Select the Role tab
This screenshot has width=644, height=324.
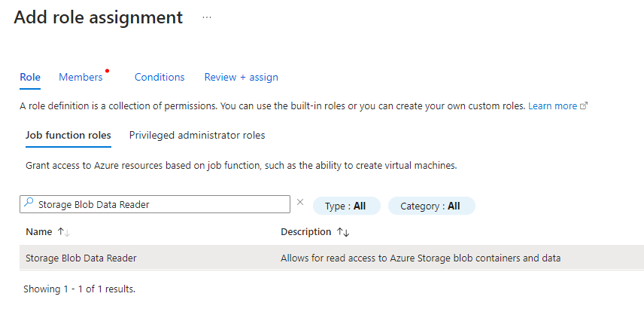pyautogui.click(x=30, y=77)
